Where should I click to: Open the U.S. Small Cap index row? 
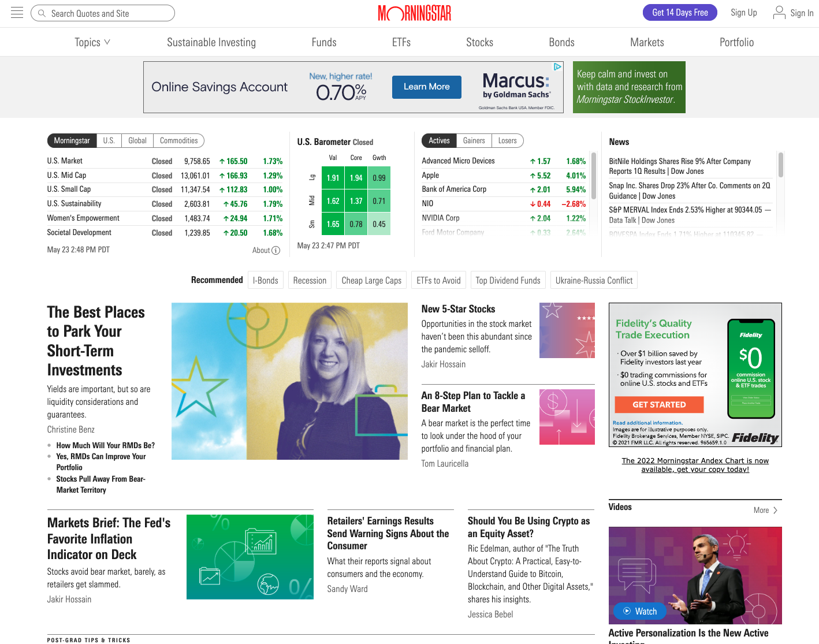pyautogui.click(x=165, y=189)
